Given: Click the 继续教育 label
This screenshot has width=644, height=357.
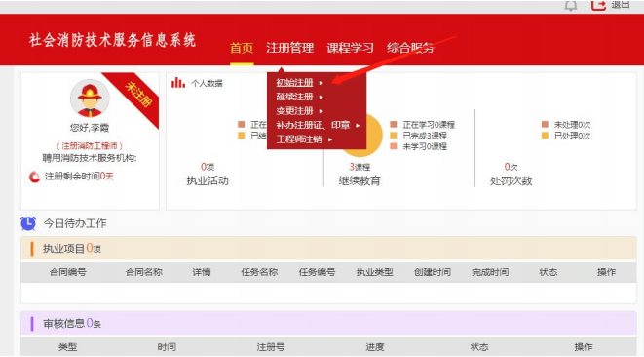Looking at the screenshot, I should [x=360, y=181].
